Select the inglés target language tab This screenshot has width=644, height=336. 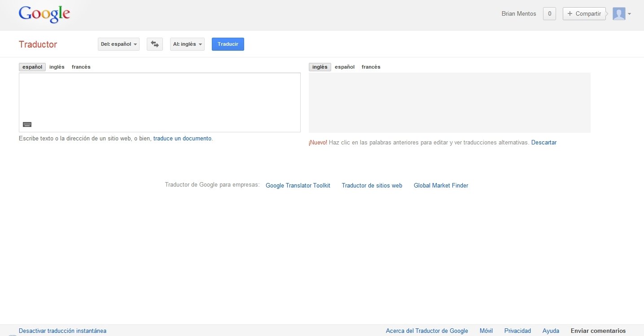coord(320,67)
